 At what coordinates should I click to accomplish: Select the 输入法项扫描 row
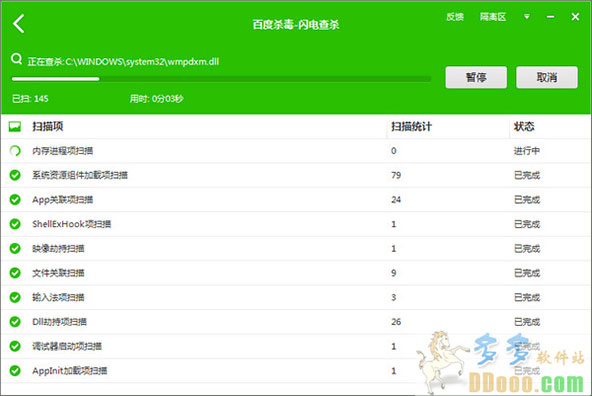coord(296,297)
